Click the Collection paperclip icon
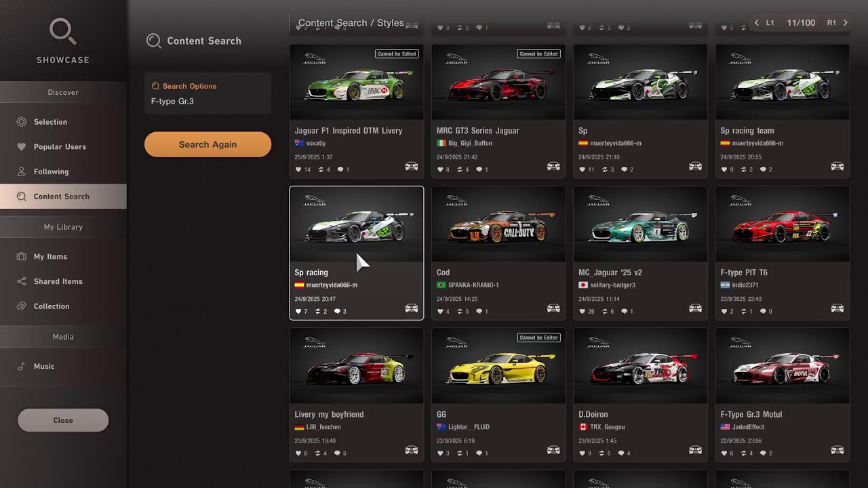 pos(22,306)
